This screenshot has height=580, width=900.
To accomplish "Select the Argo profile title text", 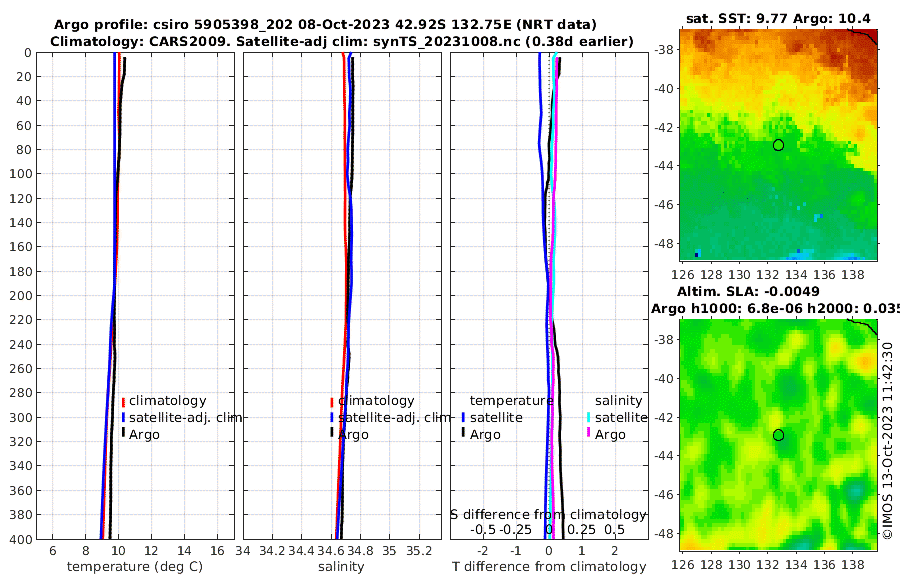I will [x=325, y=25].
